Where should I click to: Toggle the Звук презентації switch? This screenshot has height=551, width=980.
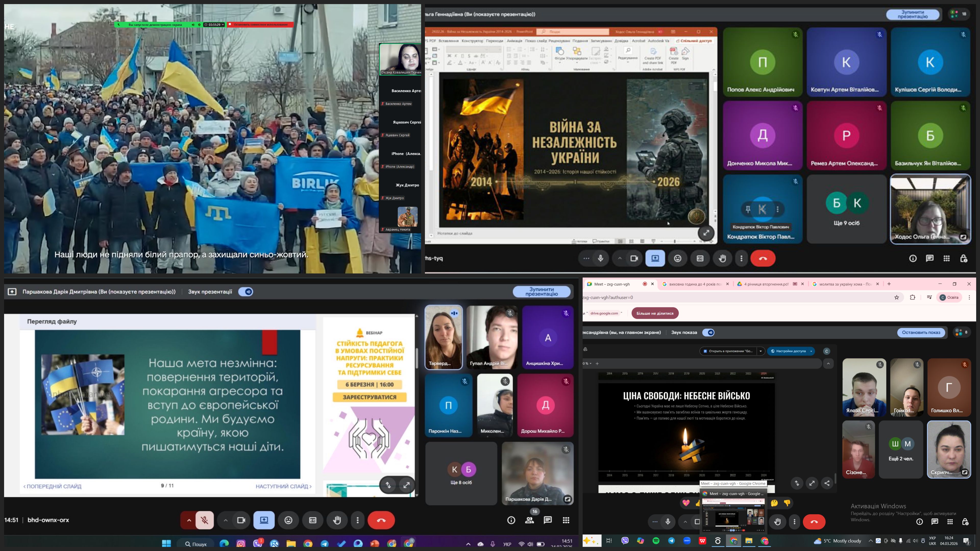246,292
